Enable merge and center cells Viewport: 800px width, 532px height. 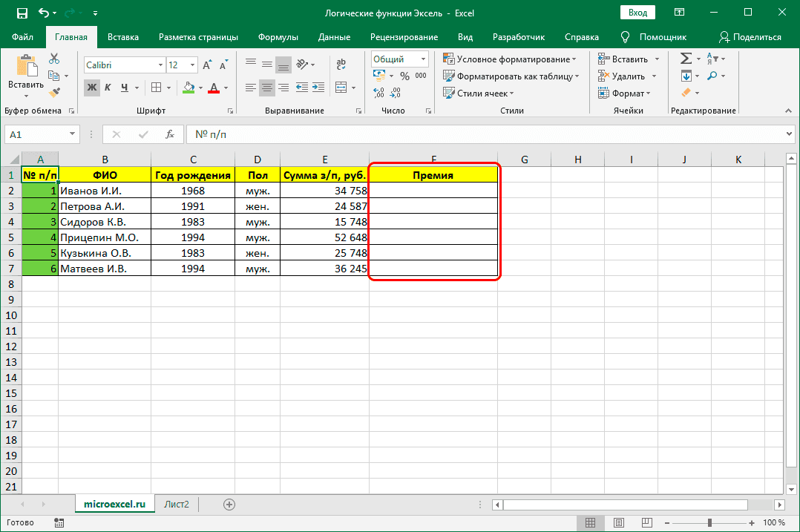point(341,87)
